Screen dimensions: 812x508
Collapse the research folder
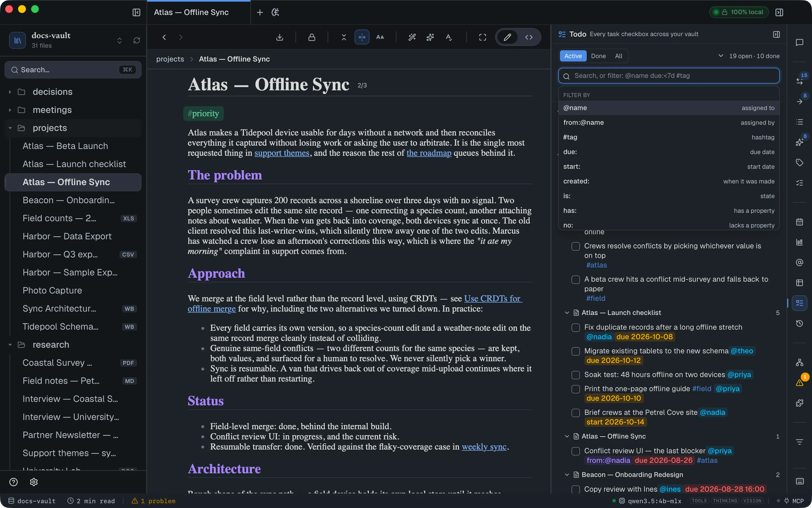tap(10, 345)
